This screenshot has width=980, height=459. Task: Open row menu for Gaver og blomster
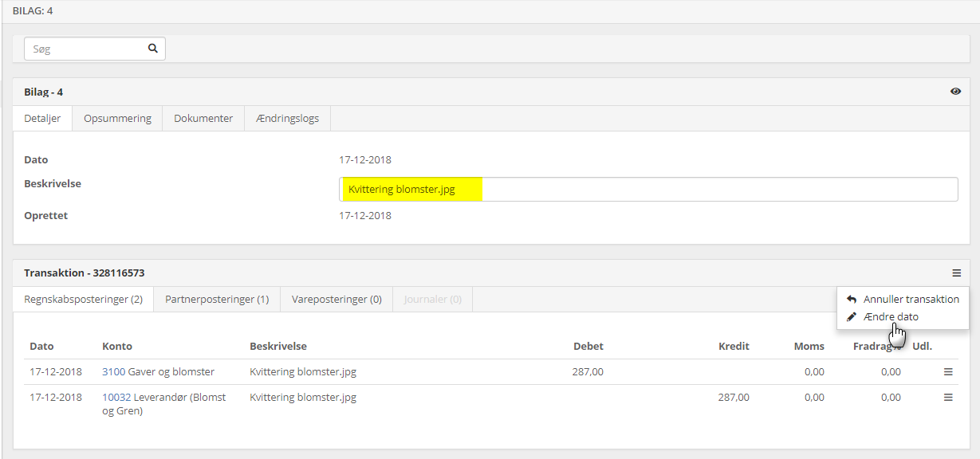point(948,371)
